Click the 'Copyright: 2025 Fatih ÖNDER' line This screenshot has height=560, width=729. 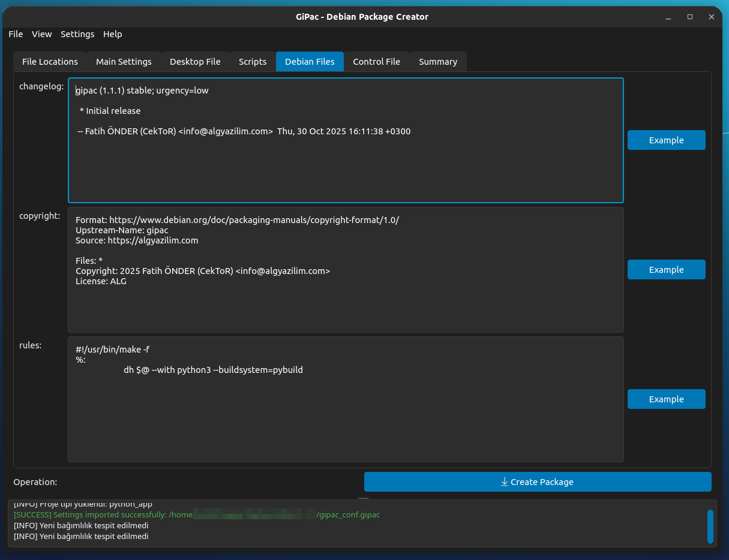tap(203, 271)
